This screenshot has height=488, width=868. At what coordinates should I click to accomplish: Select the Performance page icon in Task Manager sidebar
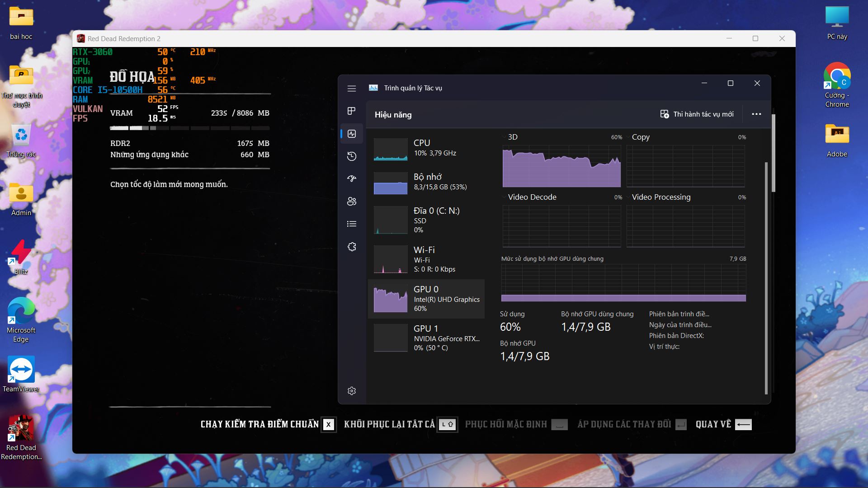coord(352,134)
